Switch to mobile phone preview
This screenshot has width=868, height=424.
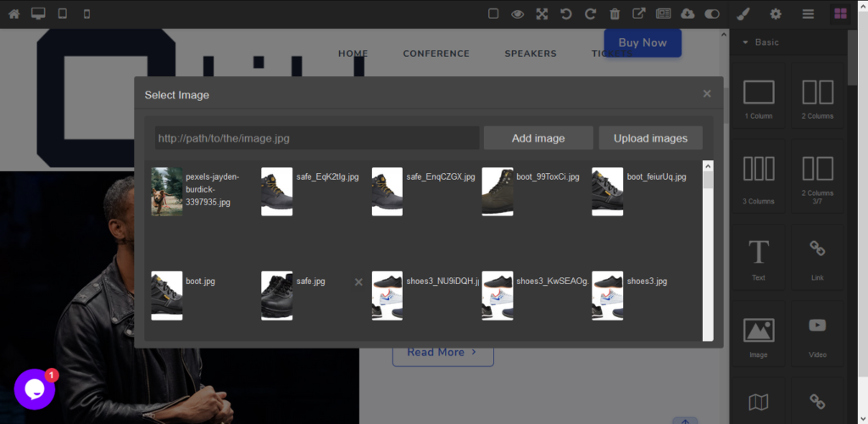coord(86,14)
